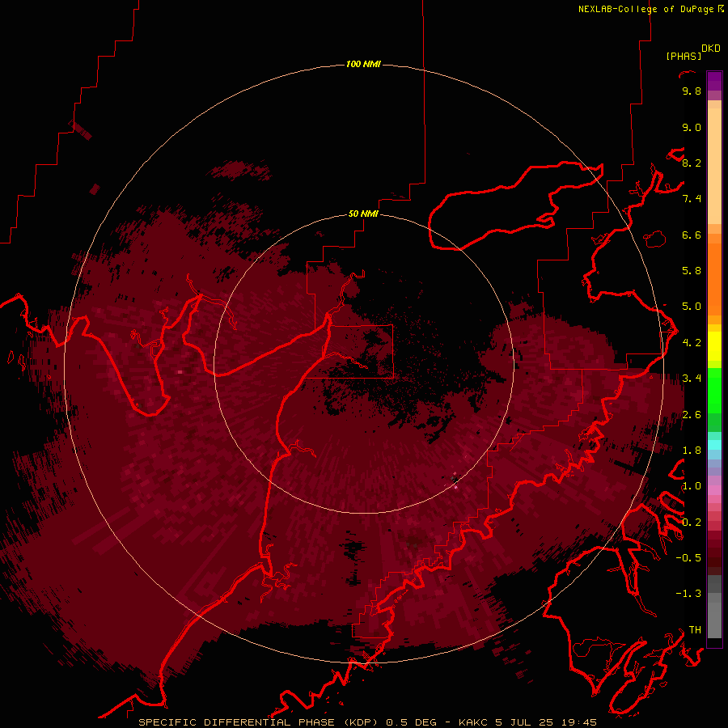Image resolution: width=728 pixels, height=728 pixels.
Task: Click the [PHAS] legend heading
Action: [684, 56]
